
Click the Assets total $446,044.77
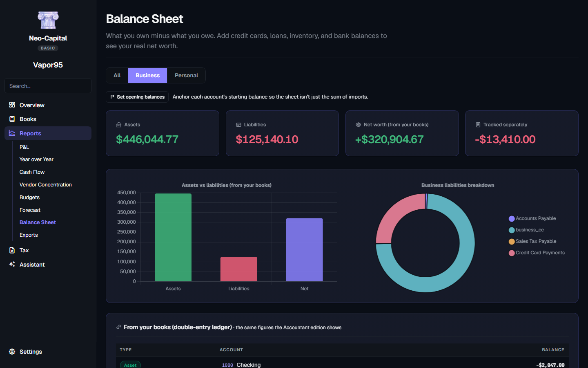coord(147,139)
